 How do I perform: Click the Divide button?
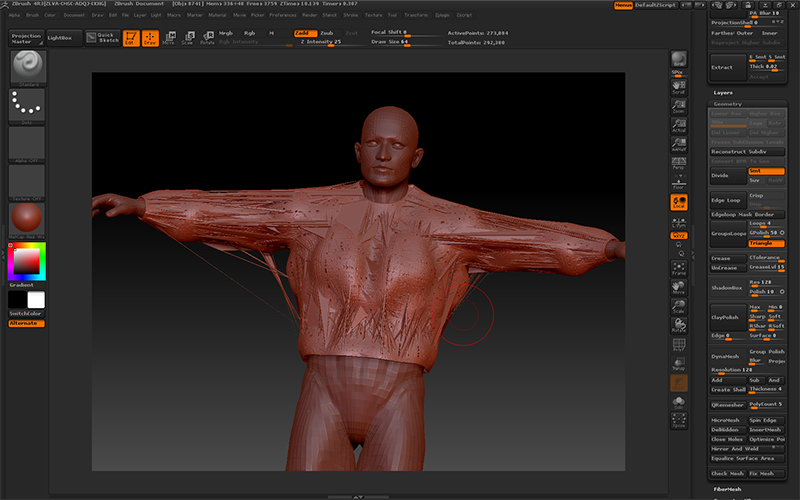(728, 176)
